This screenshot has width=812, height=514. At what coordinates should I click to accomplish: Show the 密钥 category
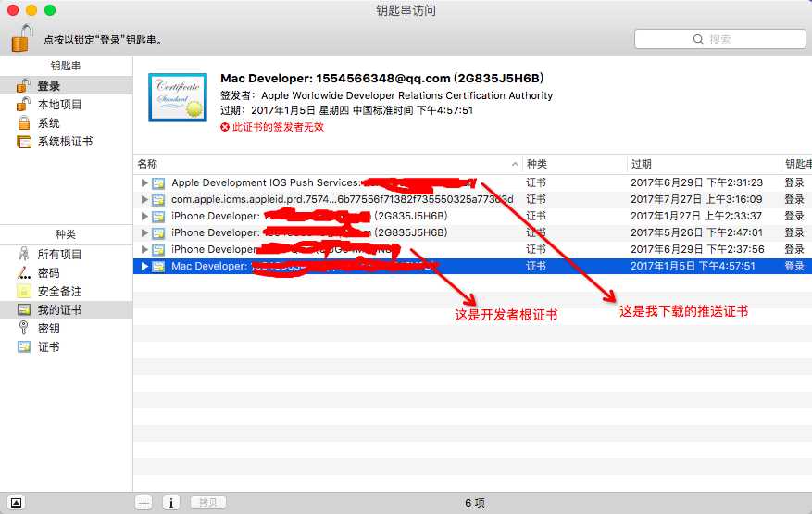[67, 329]
